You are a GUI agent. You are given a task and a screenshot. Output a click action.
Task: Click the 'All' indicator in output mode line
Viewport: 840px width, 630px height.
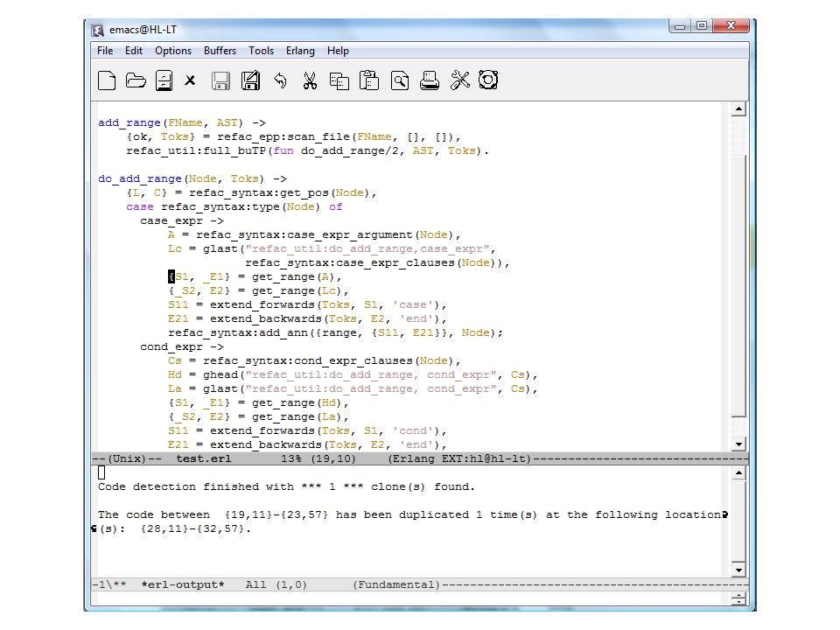pos(255,585)
